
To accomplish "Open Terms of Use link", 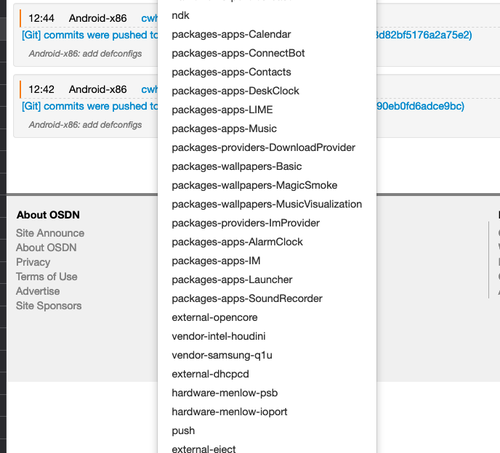I will [x=47, y=277].
